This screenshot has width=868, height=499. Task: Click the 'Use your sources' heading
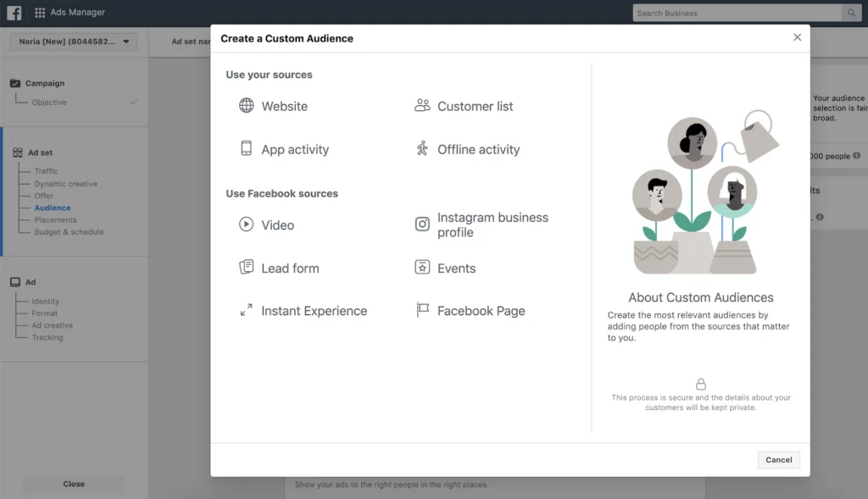click(269, 75)
